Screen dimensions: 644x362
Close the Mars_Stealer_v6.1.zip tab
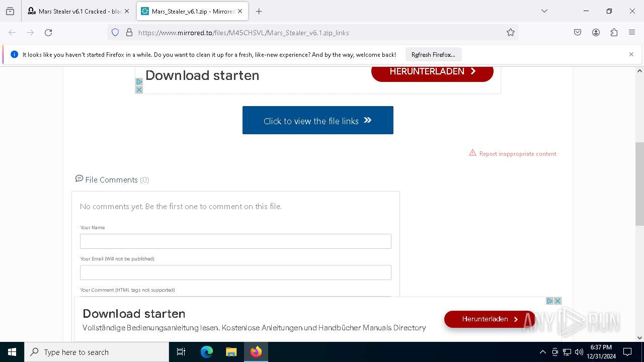tap(240, 11)
